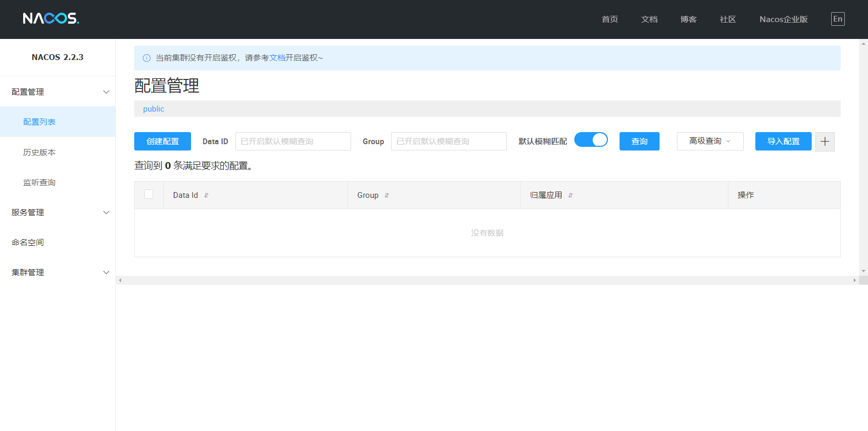Click the 查询 button
Viewport: 868px width, 431px height.
pyautogui.click(x=640, y=142)
